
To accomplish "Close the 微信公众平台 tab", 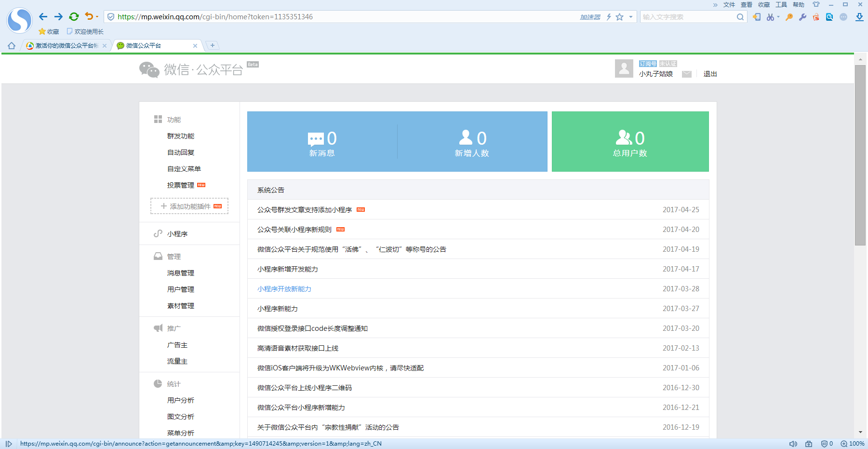I will tap(195, 46).
